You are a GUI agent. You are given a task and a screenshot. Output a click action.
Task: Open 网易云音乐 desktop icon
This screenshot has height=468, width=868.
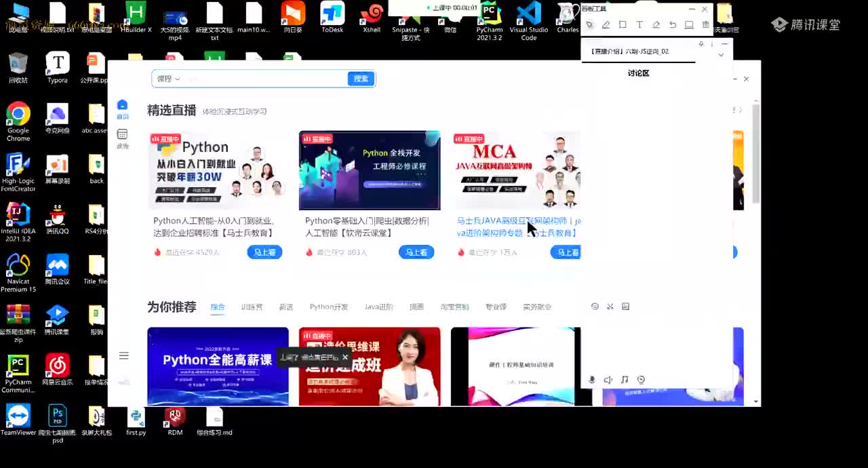pyautogui.click(x=58, y=369)
